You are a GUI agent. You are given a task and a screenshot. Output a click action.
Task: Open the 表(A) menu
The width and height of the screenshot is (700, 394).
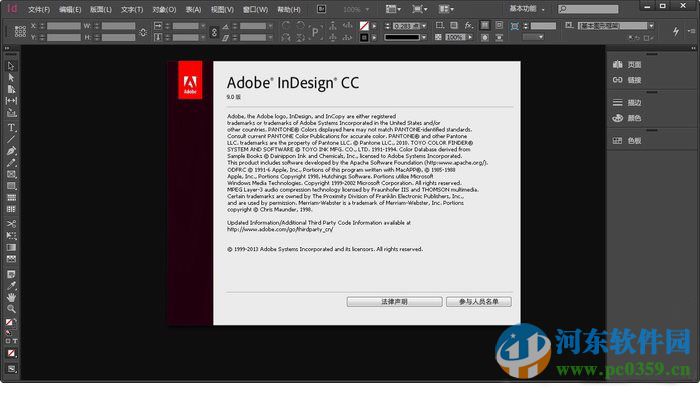[x=193, y=9]
